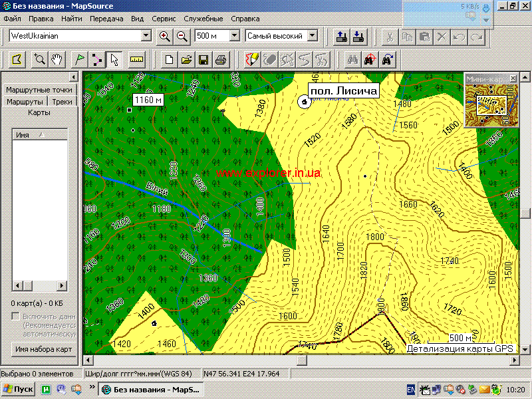This screenshot has height=399, width=532.
Task: Select the Map selection tool
Action: tap(17, 59)
